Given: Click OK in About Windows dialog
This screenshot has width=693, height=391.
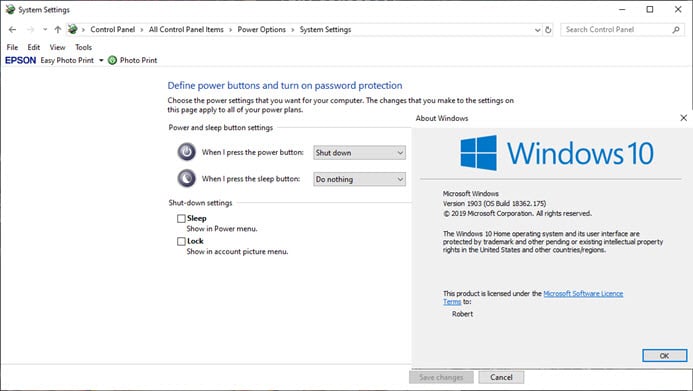Looking at the screenshot, I should point(664,356).
